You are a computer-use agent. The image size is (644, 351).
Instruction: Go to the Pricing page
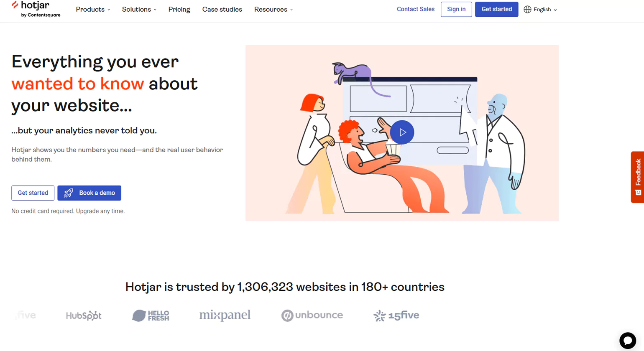(179, 9)
